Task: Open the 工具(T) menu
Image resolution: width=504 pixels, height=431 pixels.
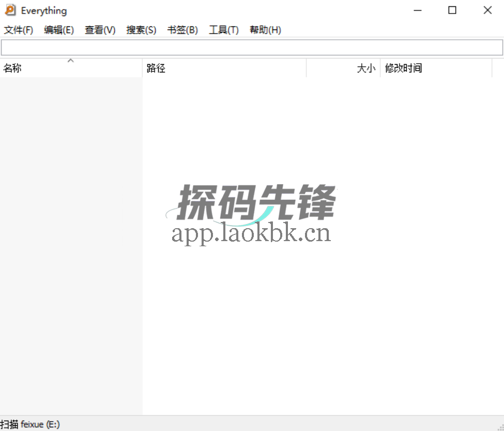Action: (x=224, y=30)
